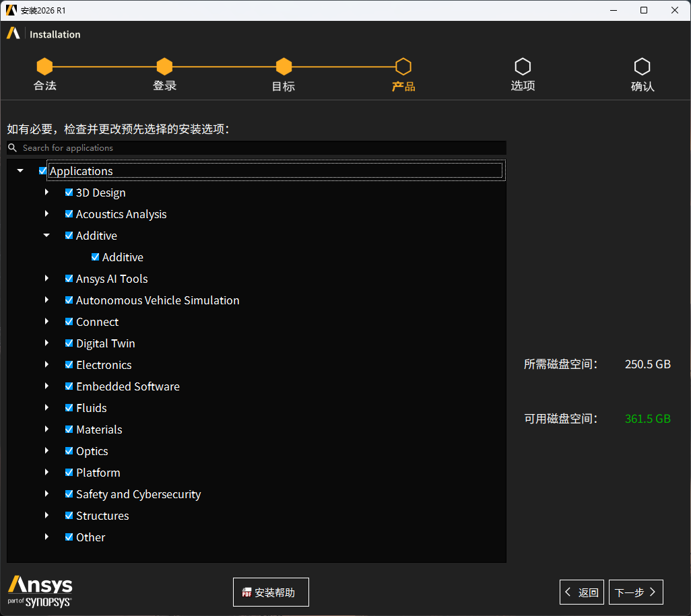
Task: Collapse the Applications root node
Action: point(20,171)
